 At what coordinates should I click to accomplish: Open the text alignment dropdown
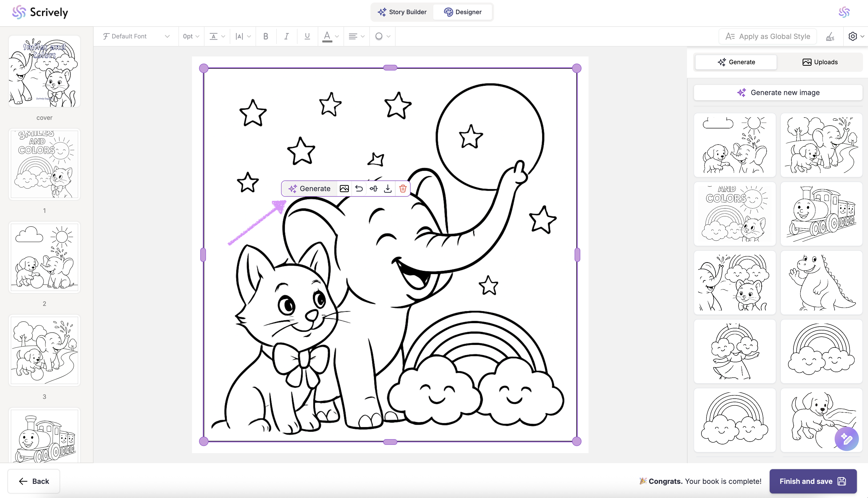tap(356, 36)
